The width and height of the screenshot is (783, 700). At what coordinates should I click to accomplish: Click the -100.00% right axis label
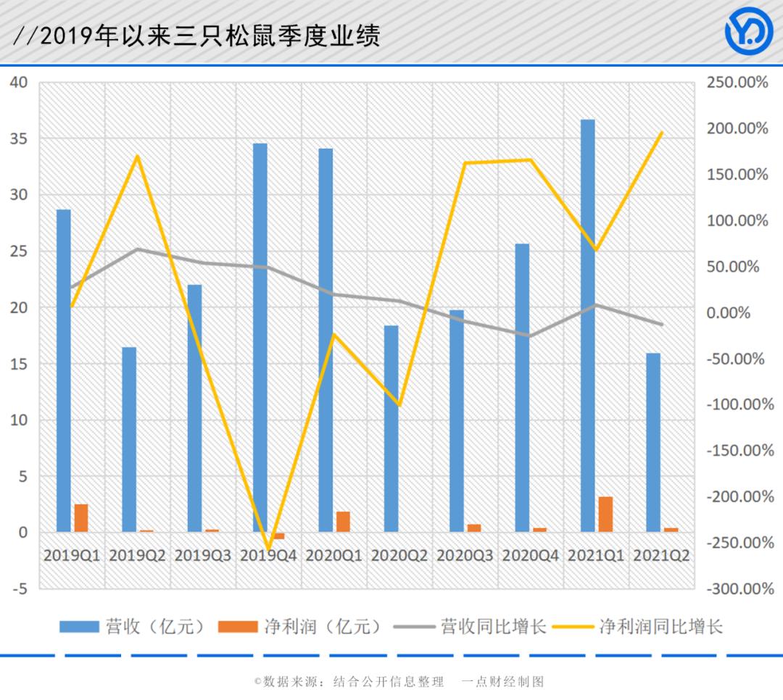(x=740, y=404)
